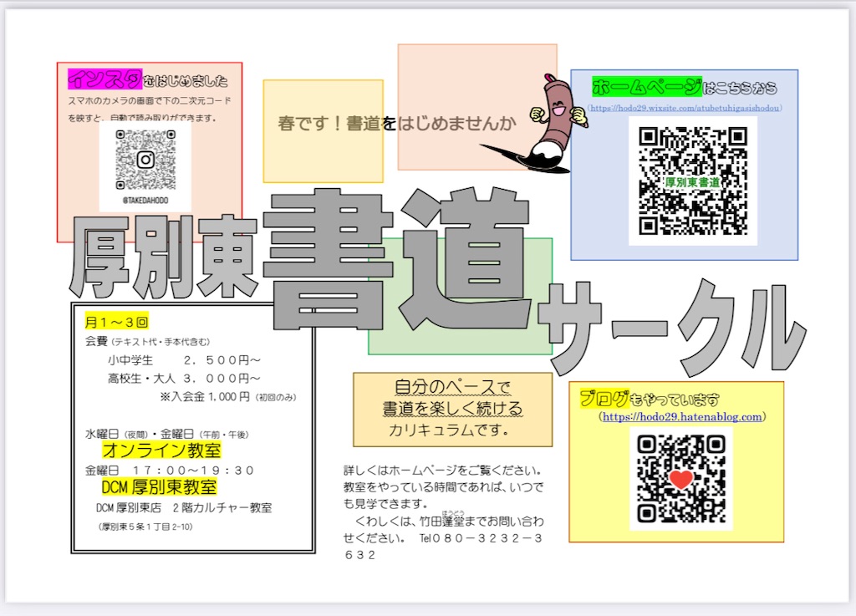The height and width of the screenshot is (616, 856).
Task: Select the highlighted 'オンライン教室' text
Action: coord(161,451)
